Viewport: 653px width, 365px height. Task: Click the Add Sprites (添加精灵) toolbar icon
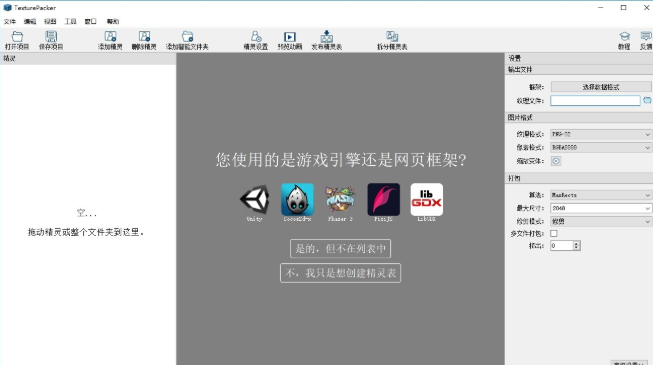pyautogui.click(x=110, y=40)
